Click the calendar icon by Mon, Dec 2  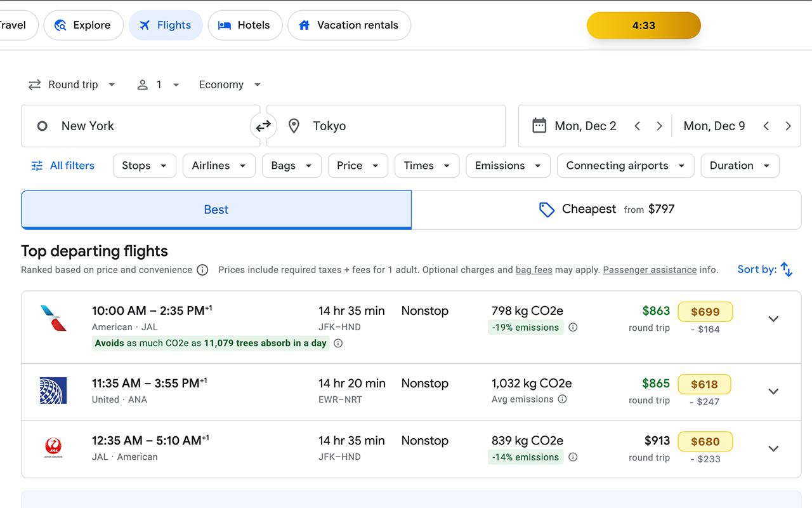coord(539,126)
